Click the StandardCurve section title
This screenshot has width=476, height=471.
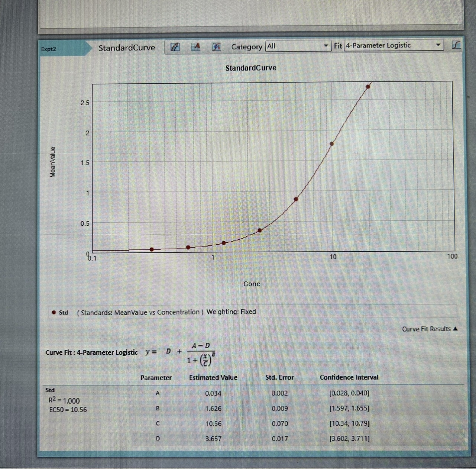point(127,48)
